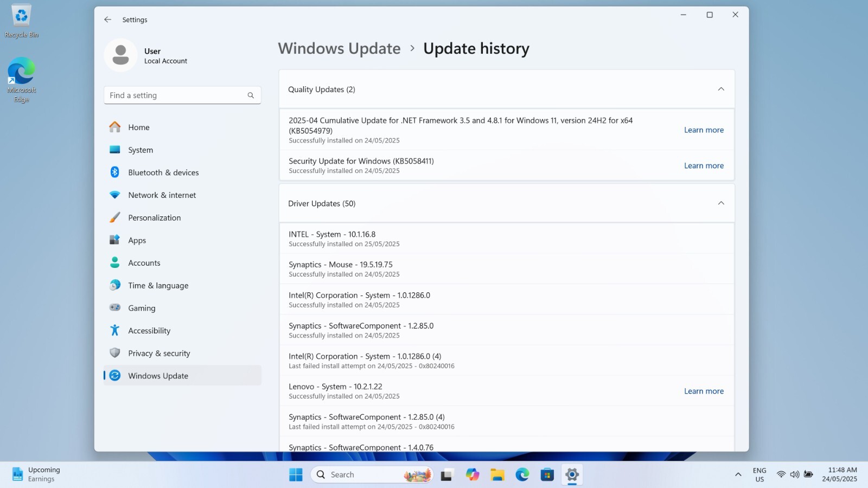Image resolution: width=868 pixels, height=488 pixels.
Task: Click the search magnifier in Find a setting
Action: [x=251, y=95]
